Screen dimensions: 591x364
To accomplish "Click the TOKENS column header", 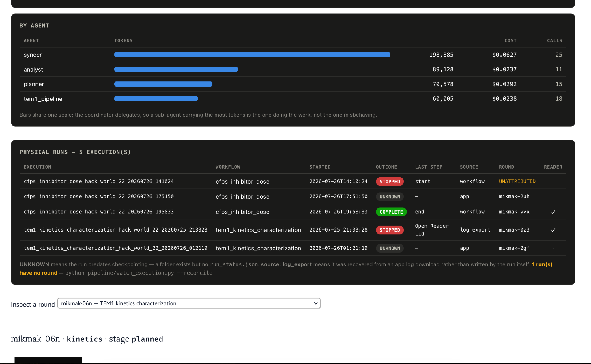I will coord(123,40).
